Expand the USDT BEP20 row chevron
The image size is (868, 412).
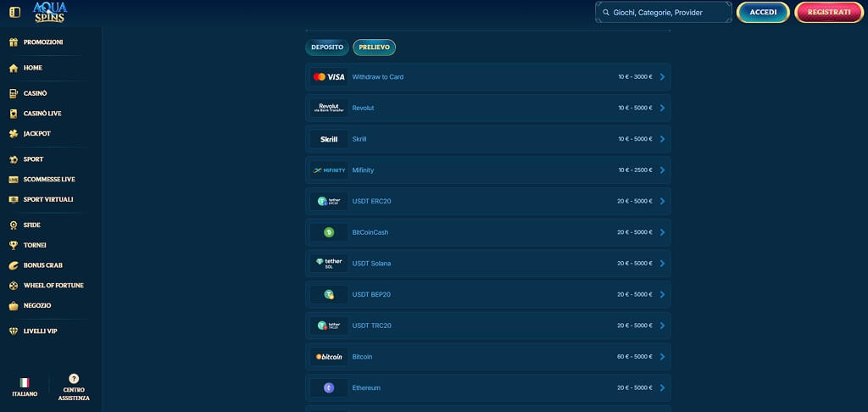(x=662, y=295)
